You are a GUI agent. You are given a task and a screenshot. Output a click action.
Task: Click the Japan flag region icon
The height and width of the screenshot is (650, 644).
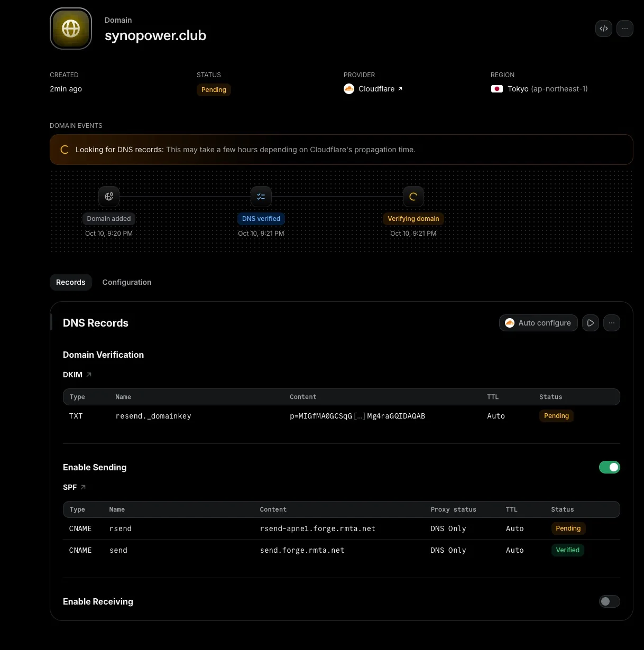[x=497, y=89]
